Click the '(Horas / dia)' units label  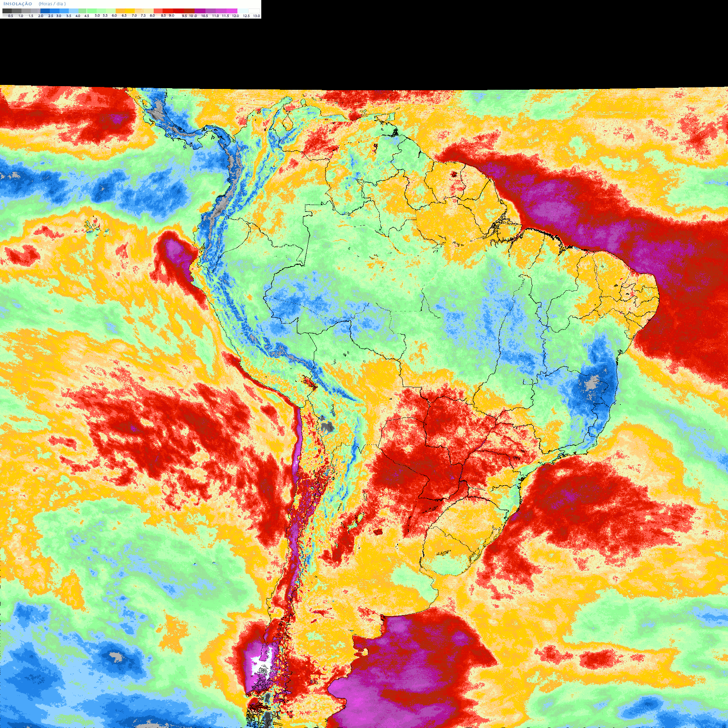tap(52, 4)
